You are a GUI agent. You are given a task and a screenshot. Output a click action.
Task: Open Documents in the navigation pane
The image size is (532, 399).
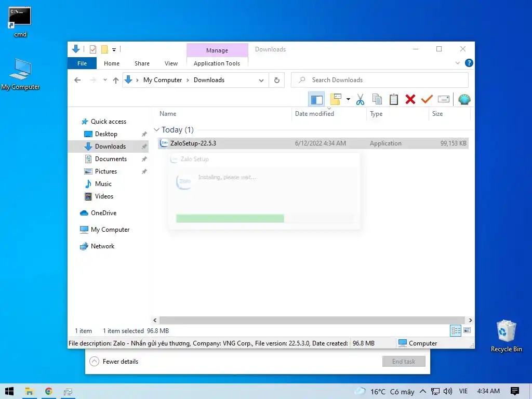pos(111,159)
